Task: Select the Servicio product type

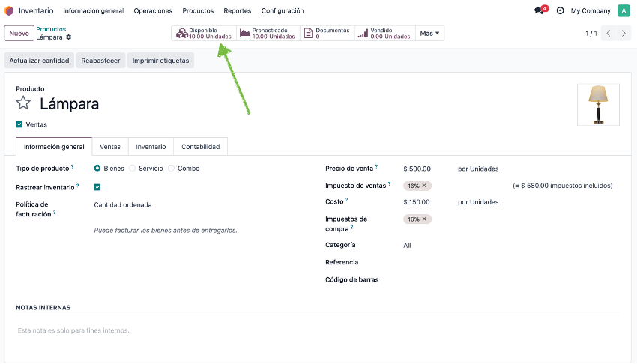Action: [x=133, y=169]
